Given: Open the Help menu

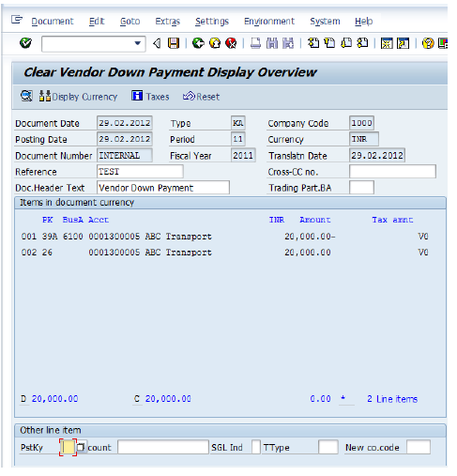Looking at the screenshot, I should coord(363,22).
